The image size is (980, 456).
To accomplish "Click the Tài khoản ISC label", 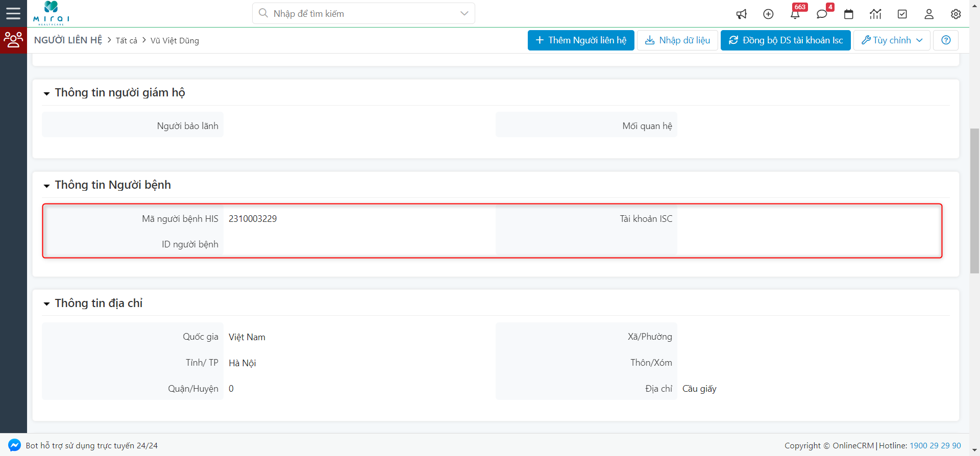I will (646, 219).
